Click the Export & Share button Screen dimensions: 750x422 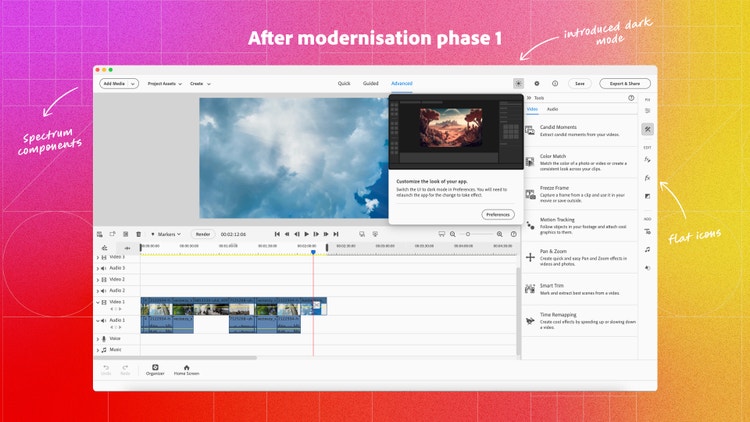tap(624, 84)
